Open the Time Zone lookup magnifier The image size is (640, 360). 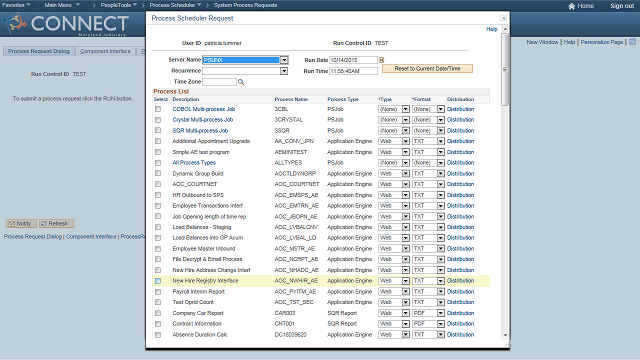241,82
